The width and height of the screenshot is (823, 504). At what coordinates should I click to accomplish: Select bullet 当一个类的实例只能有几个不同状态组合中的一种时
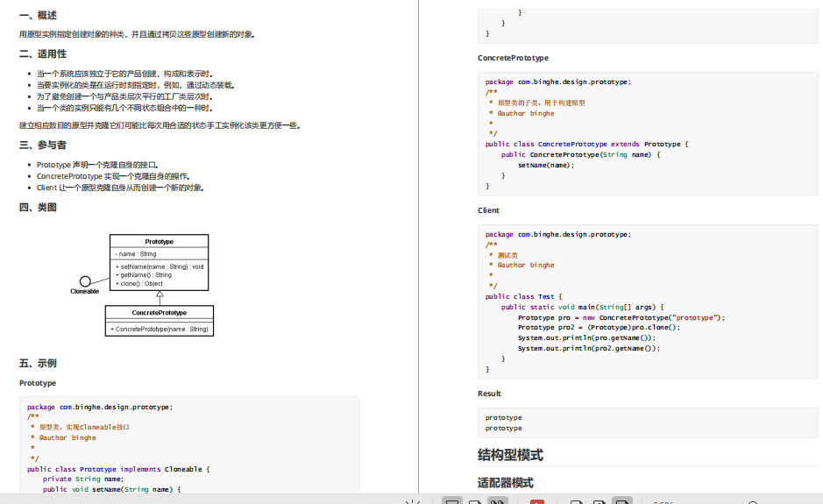pyautogui.click(x=124, y=108)
